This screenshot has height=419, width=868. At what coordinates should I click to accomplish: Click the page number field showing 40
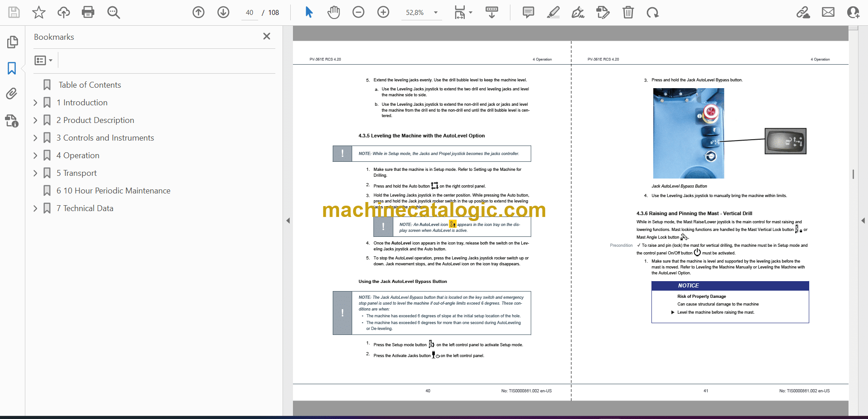click(x=250, y=13)
